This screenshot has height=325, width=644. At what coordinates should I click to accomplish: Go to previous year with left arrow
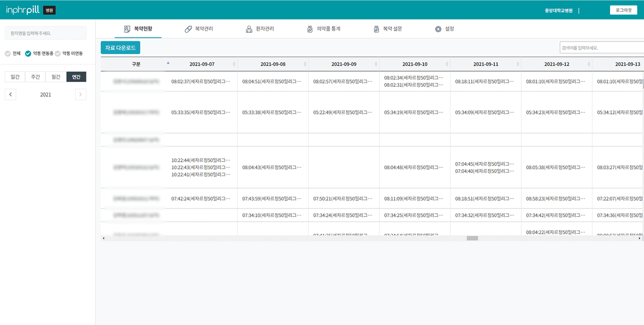click(x=10, y=95)
